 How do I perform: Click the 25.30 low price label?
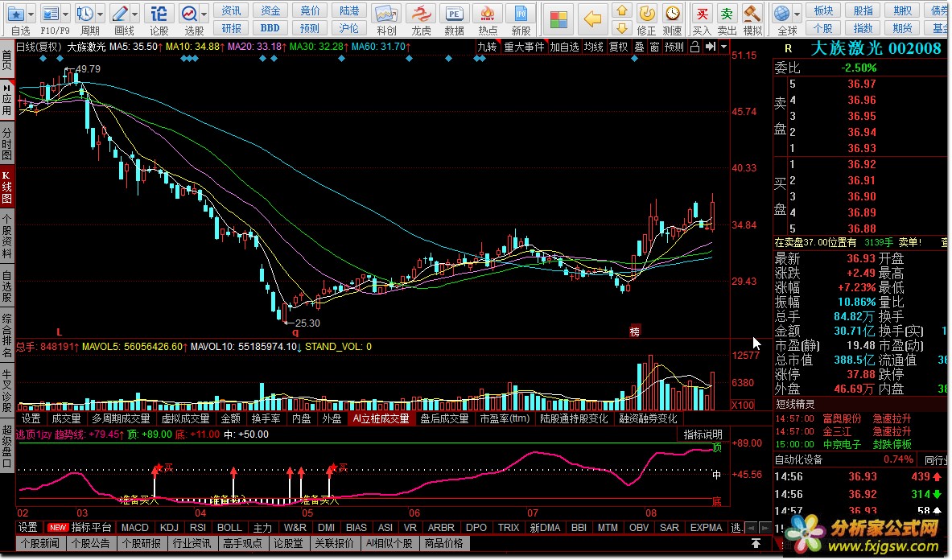pos(307,323)
